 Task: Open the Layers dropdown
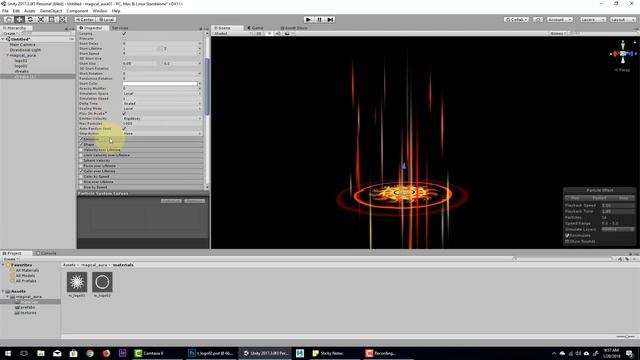coord(593,19)
